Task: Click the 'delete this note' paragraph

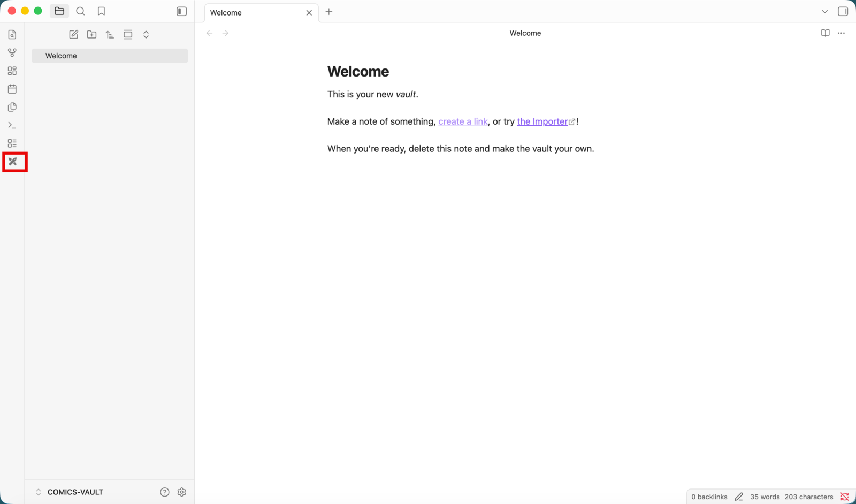Action: [461, 149]
